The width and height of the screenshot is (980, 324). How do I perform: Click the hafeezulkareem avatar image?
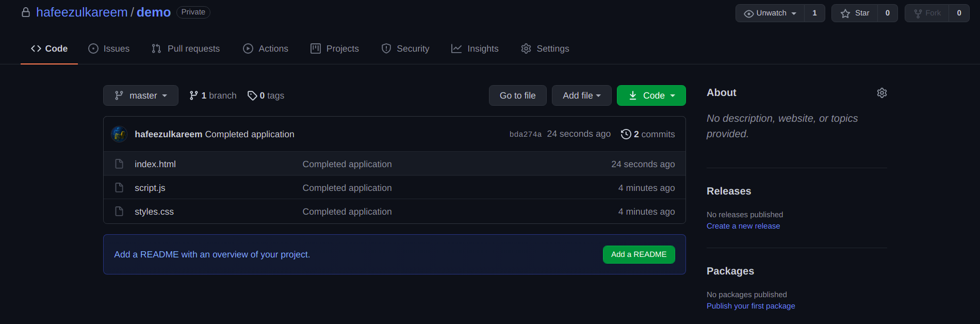tap(119, 134)
